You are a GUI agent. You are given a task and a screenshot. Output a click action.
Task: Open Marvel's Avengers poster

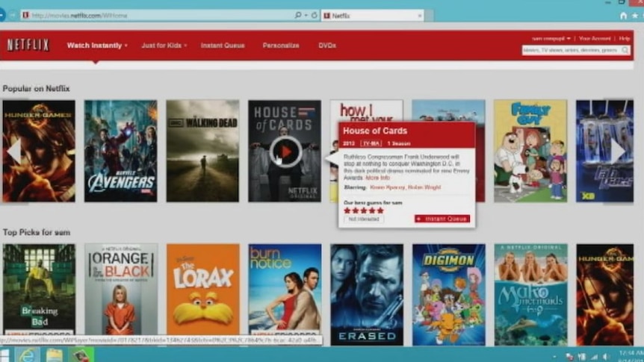(121, 151)
